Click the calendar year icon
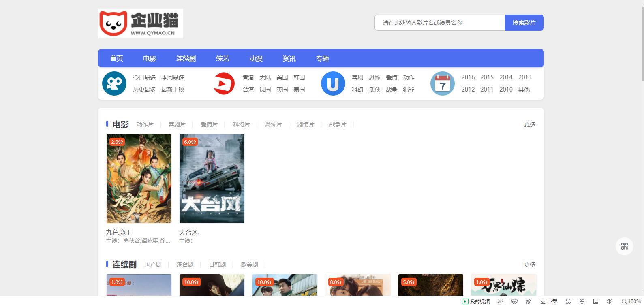 (442, 83)
